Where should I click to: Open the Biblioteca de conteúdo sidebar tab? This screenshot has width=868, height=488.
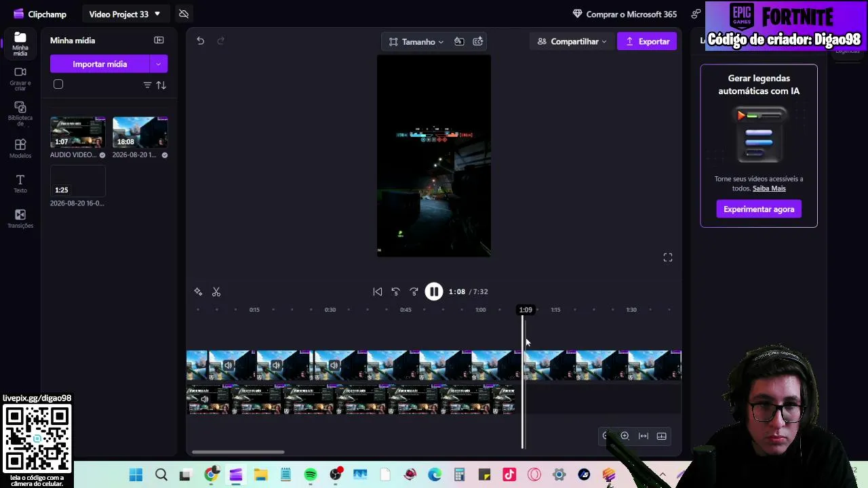(20, 114)
